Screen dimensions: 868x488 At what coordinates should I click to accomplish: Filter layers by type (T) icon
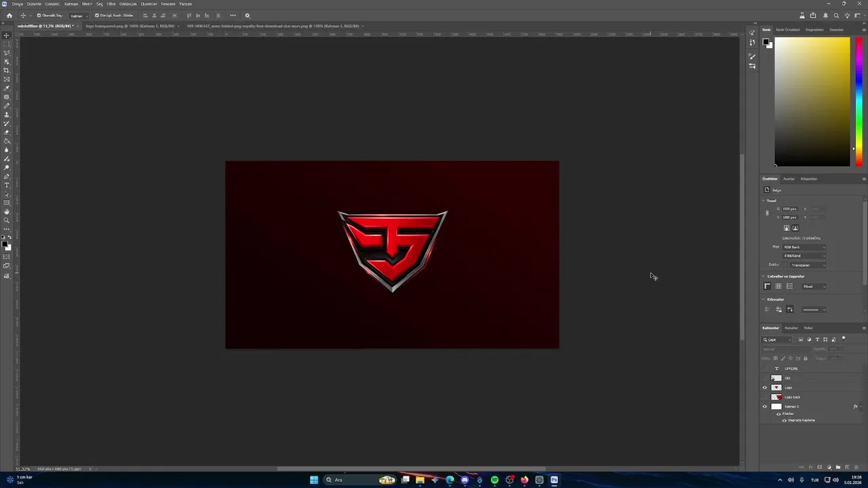817,340
